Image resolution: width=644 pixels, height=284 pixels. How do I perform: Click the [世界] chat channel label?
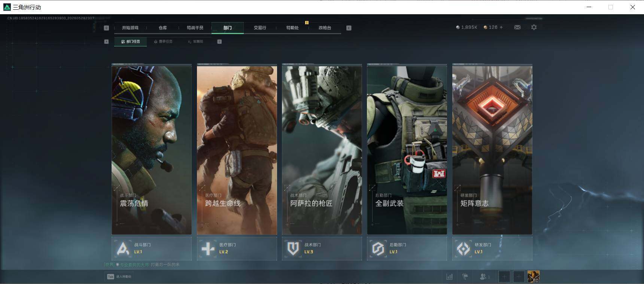click(x=109, y=265)
